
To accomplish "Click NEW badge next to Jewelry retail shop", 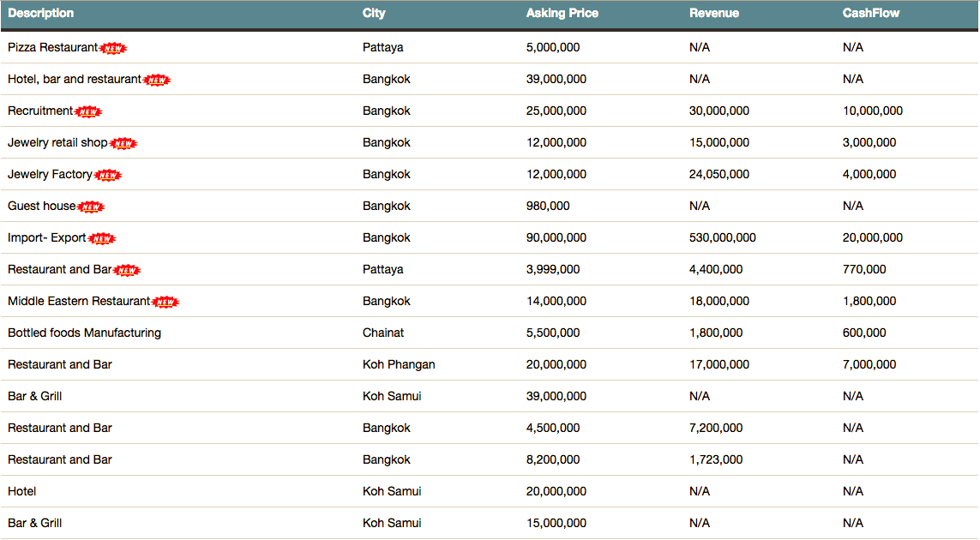I will [123, 143].
